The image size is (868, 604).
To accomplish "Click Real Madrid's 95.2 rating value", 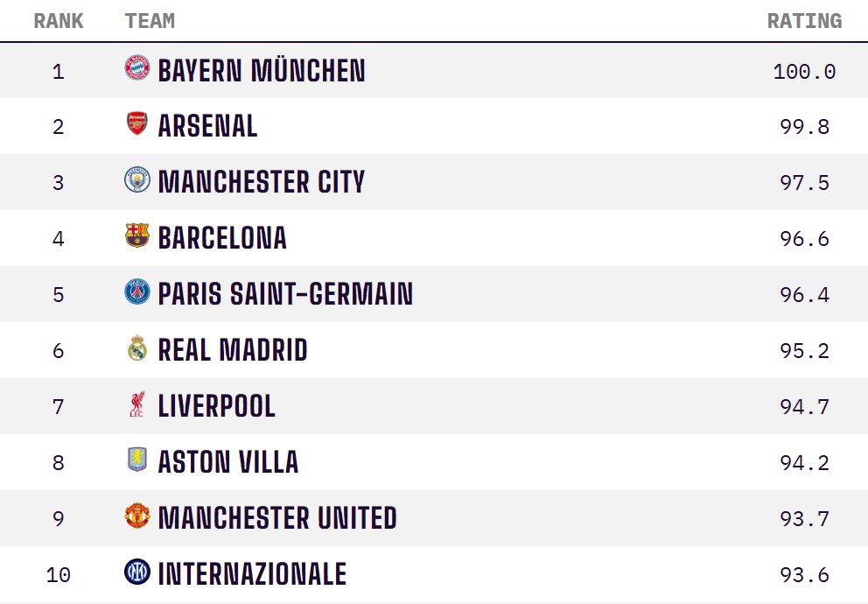I will (x=804, y=351).
